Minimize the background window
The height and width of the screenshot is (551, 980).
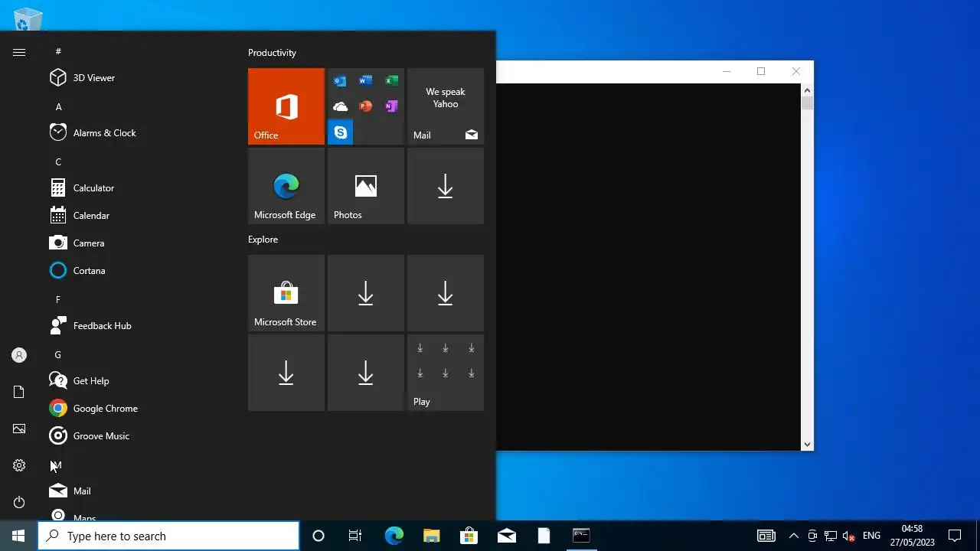coord(727,71)
